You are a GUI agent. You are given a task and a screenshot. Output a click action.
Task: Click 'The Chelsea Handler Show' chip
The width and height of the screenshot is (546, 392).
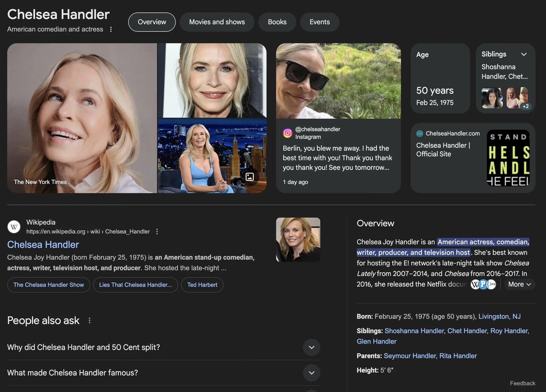pos(49,285)
